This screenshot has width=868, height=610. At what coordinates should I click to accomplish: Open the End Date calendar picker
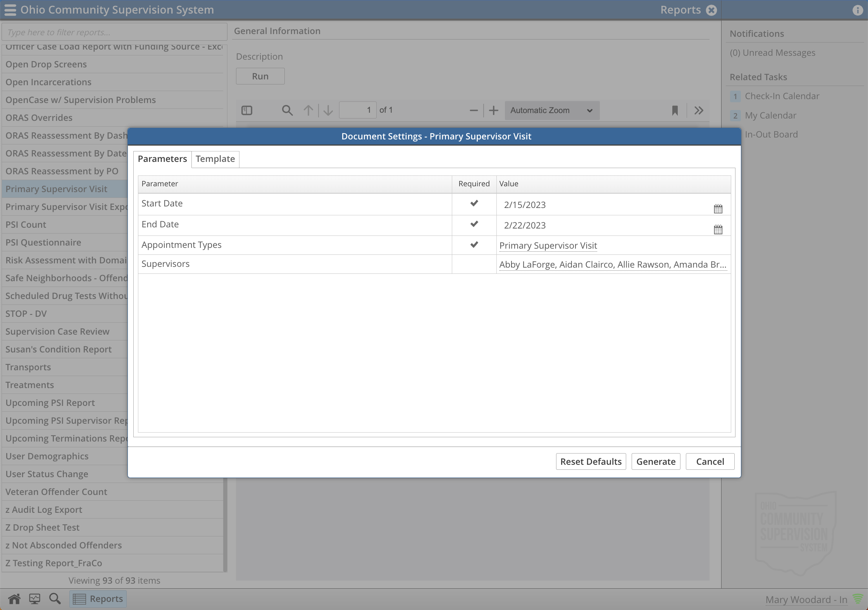coord(718,229)
